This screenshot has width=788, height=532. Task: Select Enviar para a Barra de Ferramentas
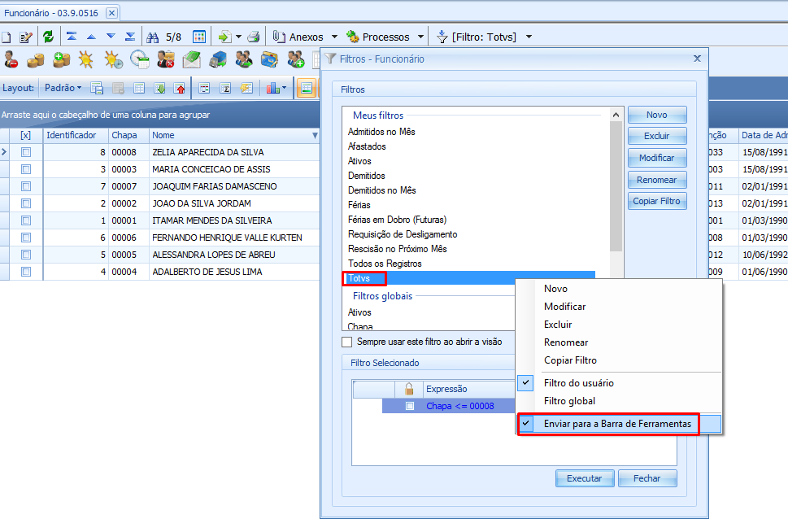[x=617, y=424]
